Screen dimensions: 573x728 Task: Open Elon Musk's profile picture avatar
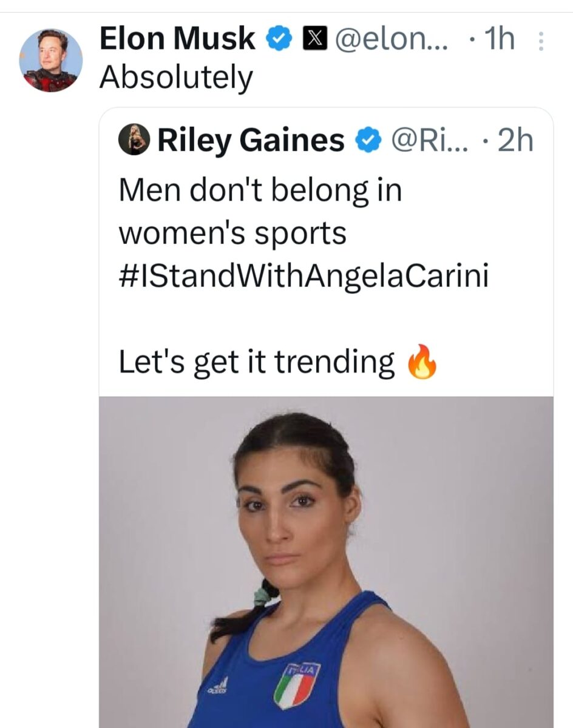pyautogui.click(x=51, y=60)
